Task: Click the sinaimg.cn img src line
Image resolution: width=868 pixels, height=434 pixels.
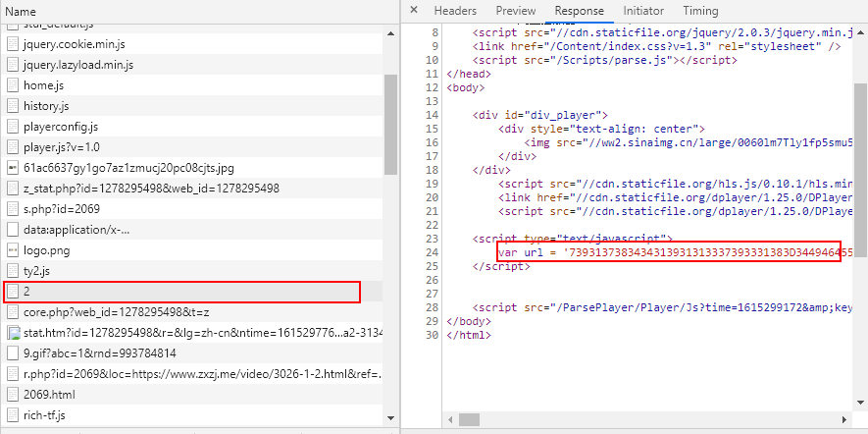Action: (689, 142)
